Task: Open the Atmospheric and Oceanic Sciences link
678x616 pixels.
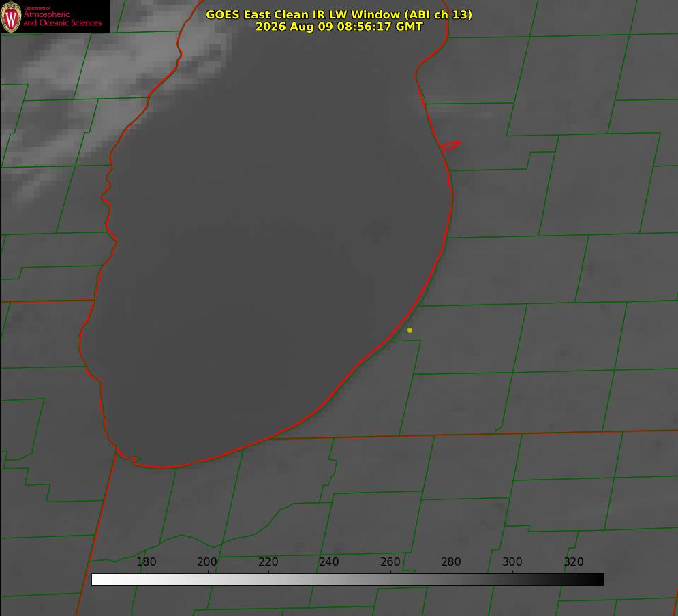Action: 62,18
